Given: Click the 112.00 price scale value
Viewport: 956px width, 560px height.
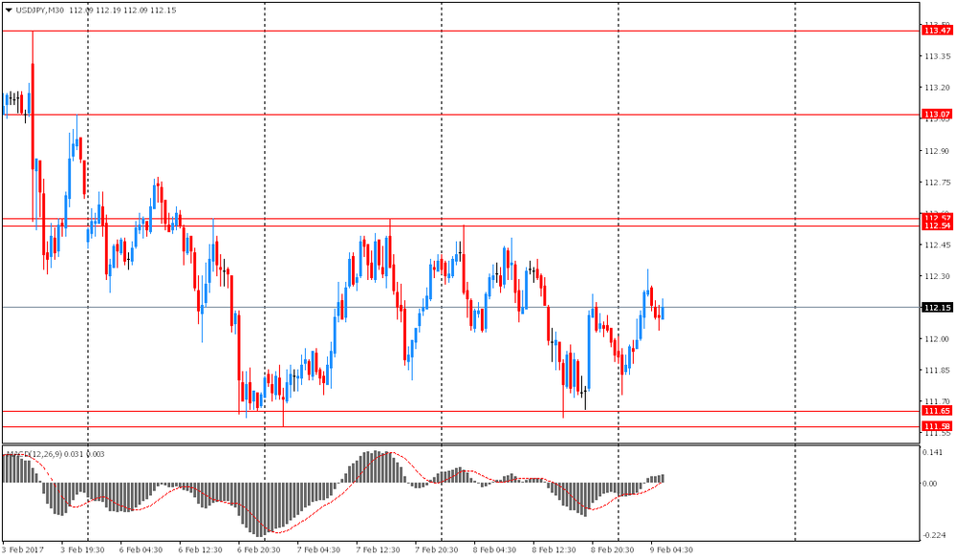Looking at the screenshot, I should (x=937, y=339).
